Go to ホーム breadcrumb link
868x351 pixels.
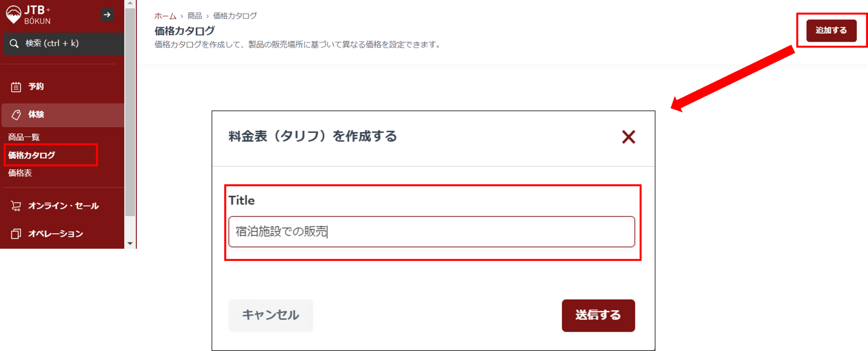tap(165, 16)
